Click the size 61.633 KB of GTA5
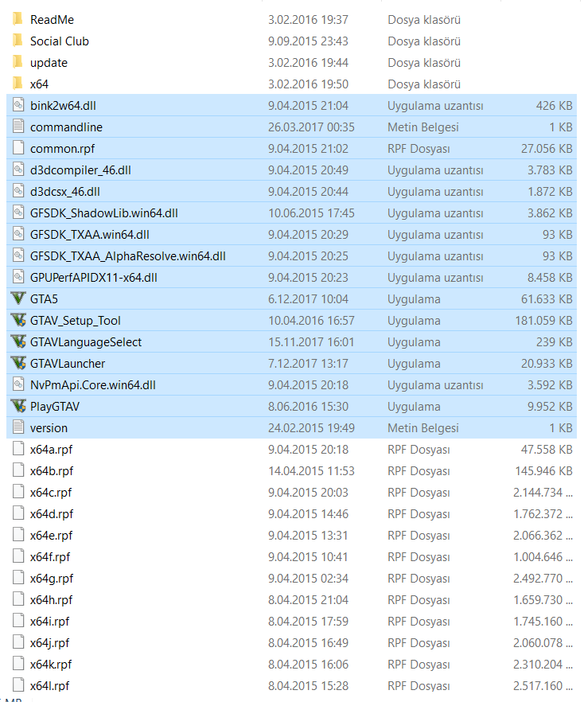 (547, 299)
